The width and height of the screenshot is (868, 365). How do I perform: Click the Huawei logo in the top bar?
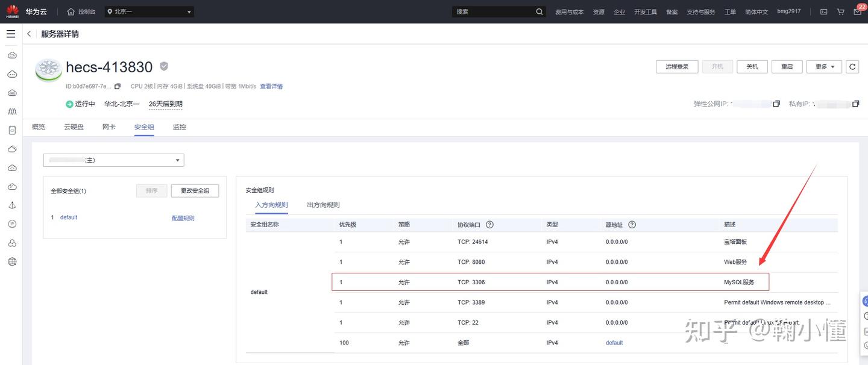tap(13, 11)
